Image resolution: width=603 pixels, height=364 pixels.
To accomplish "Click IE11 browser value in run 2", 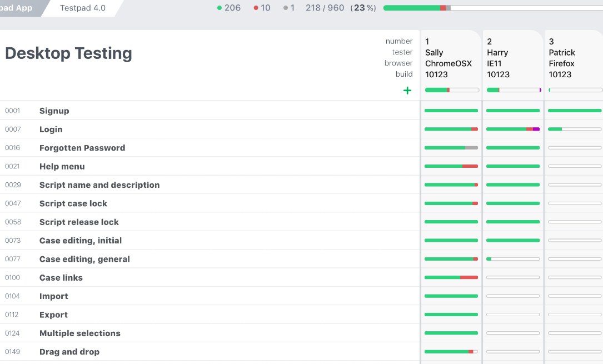I will [494, 63].
